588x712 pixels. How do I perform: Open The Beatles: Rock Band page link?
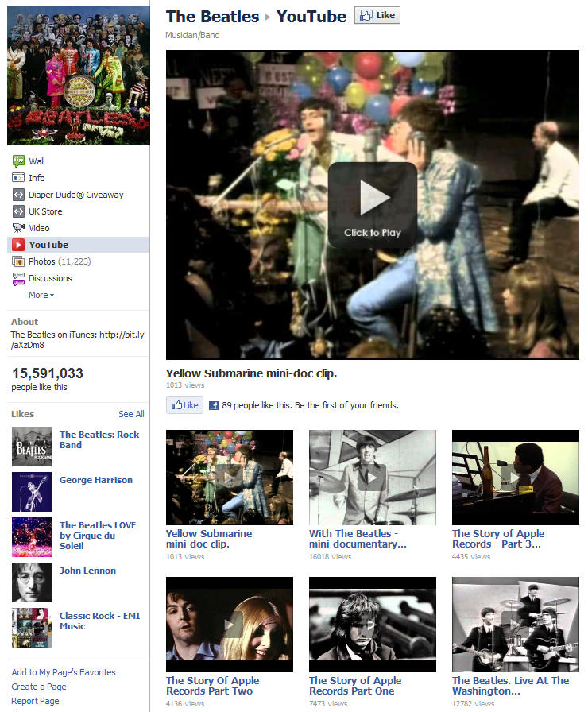click(x=99, y=439)
